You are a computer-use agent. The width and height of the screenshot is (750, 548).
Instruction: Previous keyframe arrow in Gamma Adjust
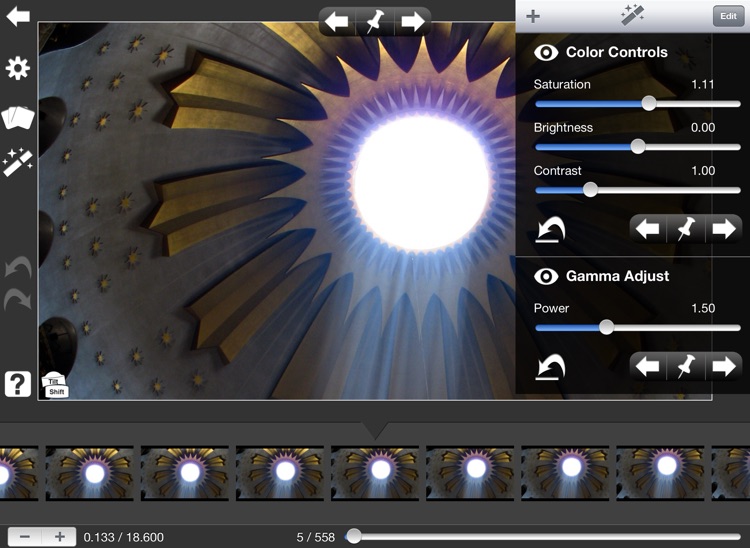[648, 367]
